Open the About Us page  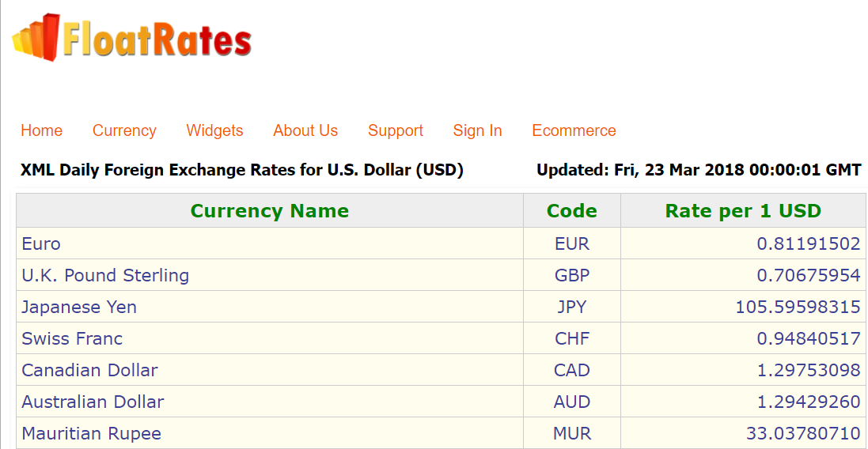coord(305,130)
